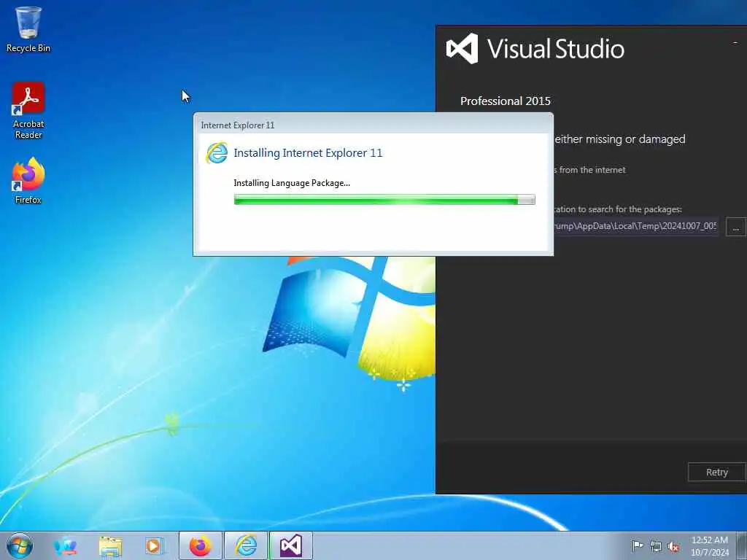Screen dimensions: 747x560
Task: Open the Windows Start menu orb
Action: tap(20, 545)
